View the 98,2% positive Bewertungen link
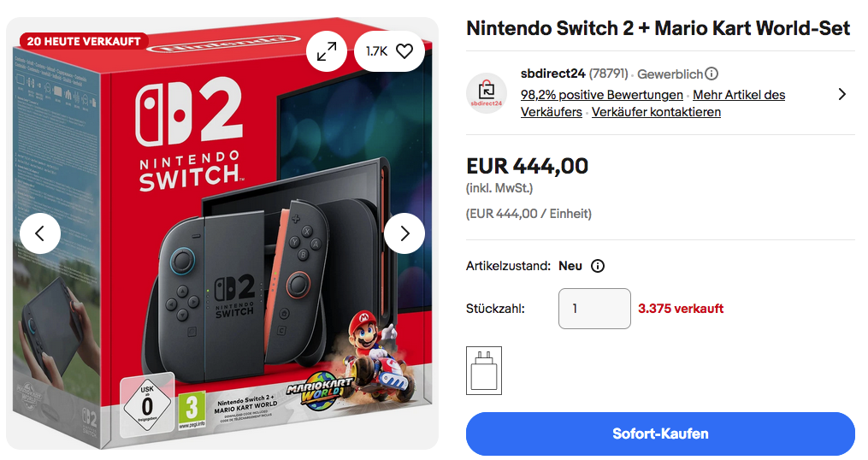 pyautogui.click(x=601, y=95)
